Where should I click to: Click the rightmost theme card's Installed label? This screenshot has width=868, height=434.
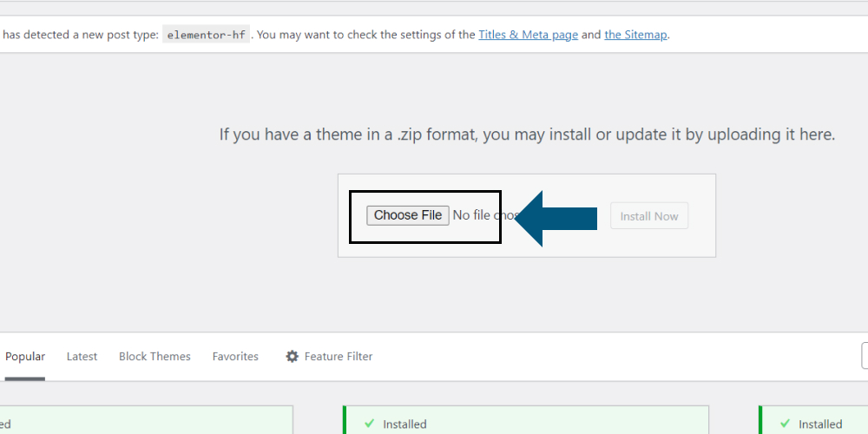tap(820, 424)
